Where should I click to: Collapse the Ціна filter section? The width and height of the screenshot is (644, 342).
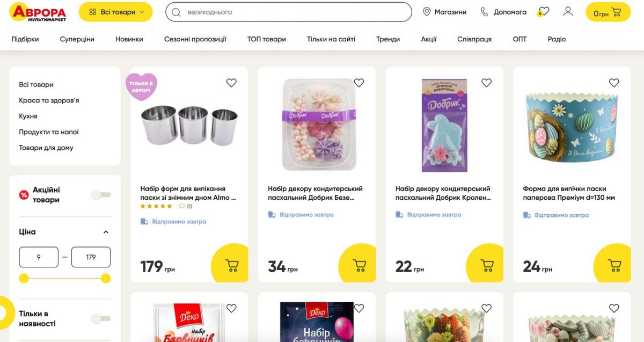tap(106, 232)
